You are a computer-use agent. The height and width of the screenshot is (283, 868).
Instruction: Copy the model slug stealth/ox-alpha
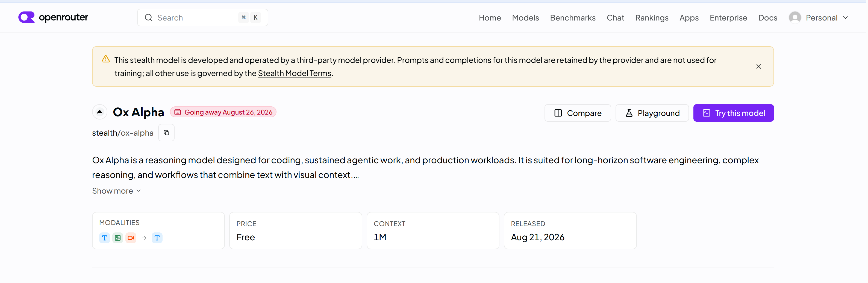(x=166, y=133)
